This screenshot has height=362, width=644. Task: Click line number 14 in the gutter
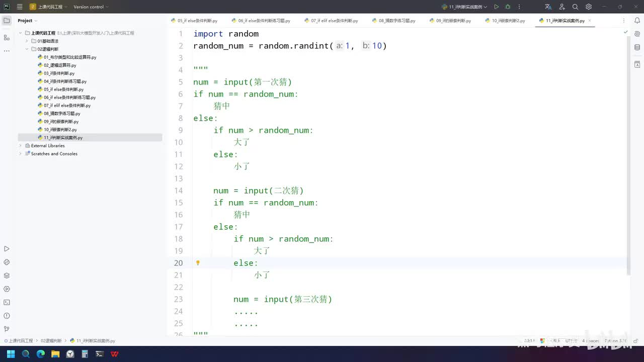click(x=178, y=191)
